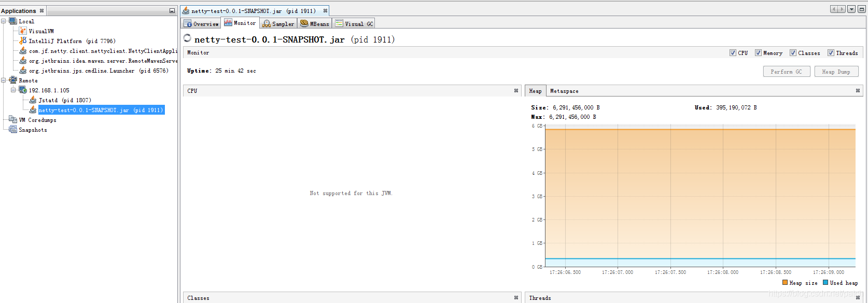Close the CPU graph panel
Viewport: 868px width, 303px height.
click(x=516, y=91)
